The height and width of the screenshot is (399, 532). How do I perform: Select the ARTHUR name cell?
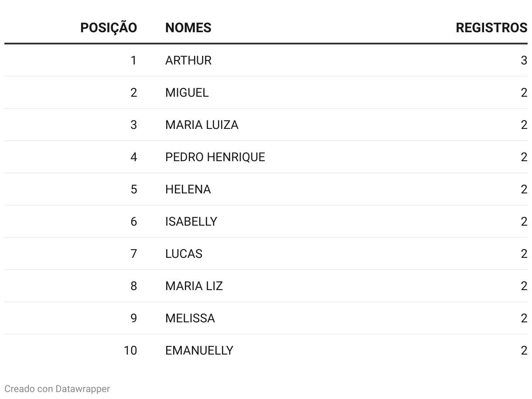(188, 60)
